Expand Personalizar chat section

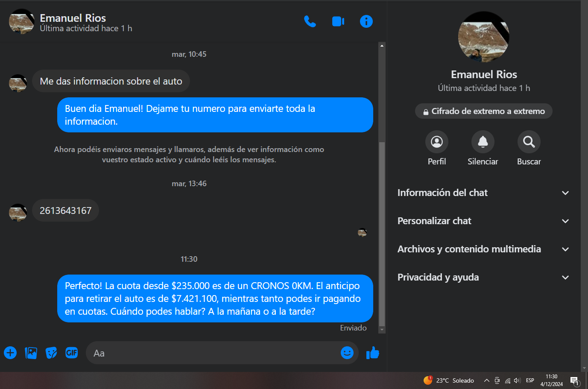[x=483, y=221]
